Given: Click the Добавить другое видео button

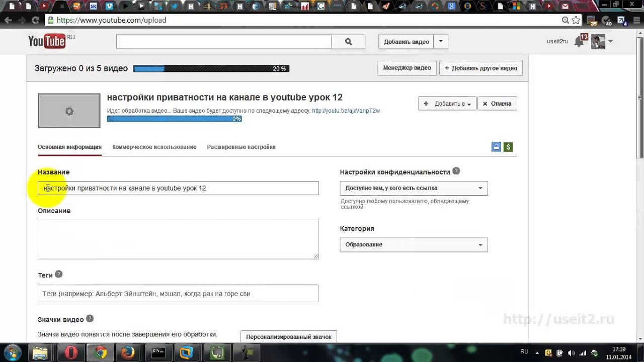Looking at the screenshot, I should [x=481, y=68].
